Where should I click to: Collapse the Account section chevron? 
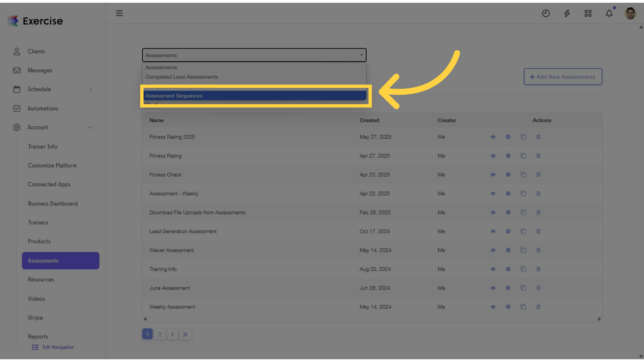click(x=90, y=127)
